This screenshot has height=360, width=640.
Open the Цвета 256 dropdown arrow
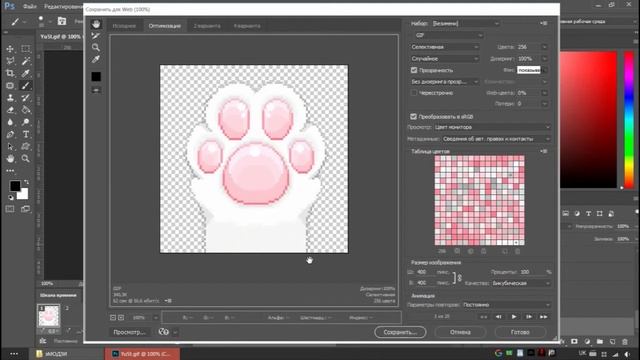pos(544,47)
